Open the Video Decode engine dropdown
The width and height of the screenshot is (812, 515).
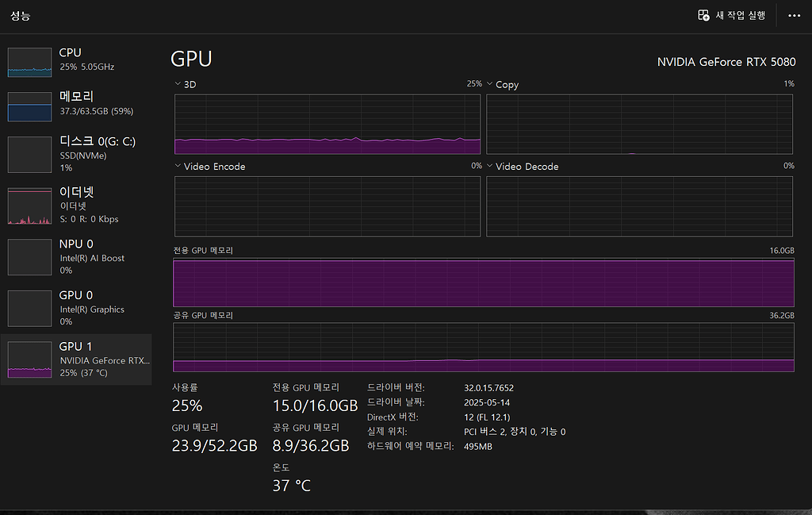tap(490, 166)
